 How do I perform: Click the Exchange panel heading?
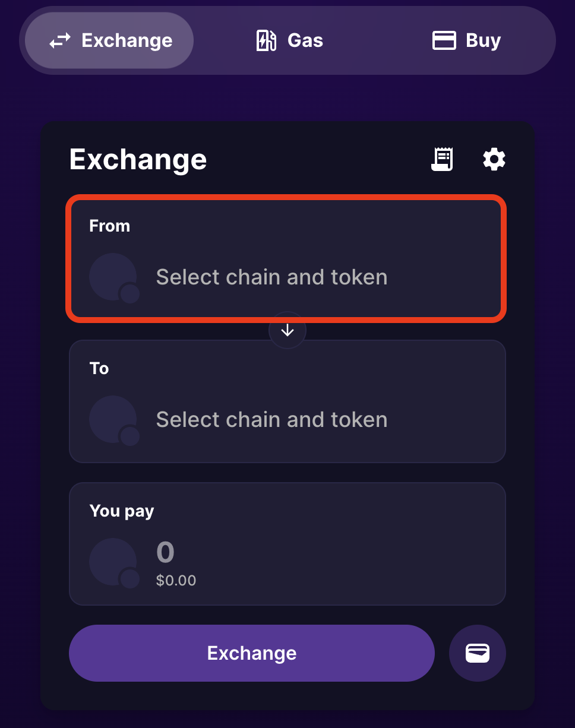[x=138, y=159]
